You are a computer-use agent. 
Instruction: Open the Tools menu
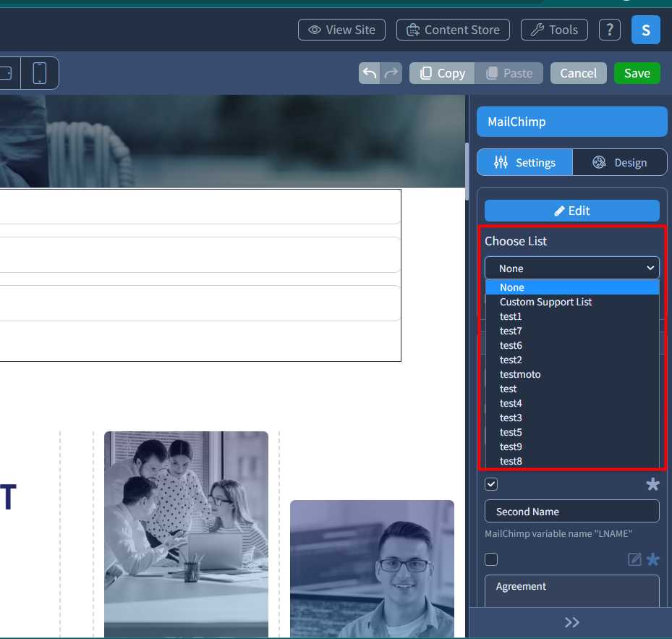(x=554, y=30)
